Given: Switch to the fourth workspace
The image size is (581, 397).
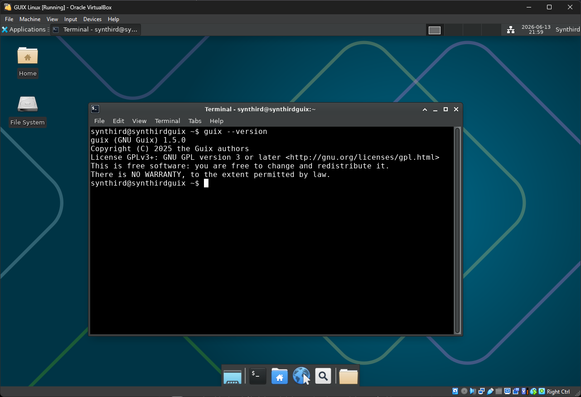Looking at the screenshot, I should point(491,30).
